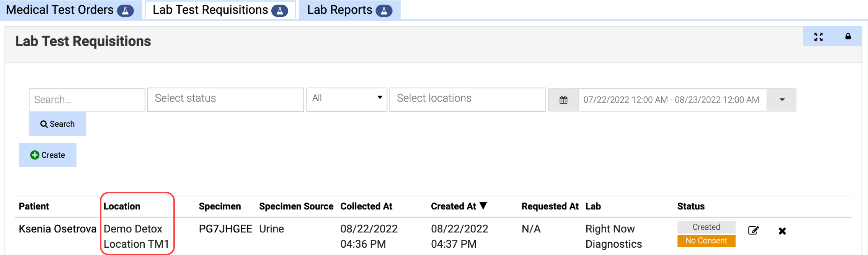Click flask icon on Medical Test Orders tab
The image size is (868, 255).
[x=125, y=11]
